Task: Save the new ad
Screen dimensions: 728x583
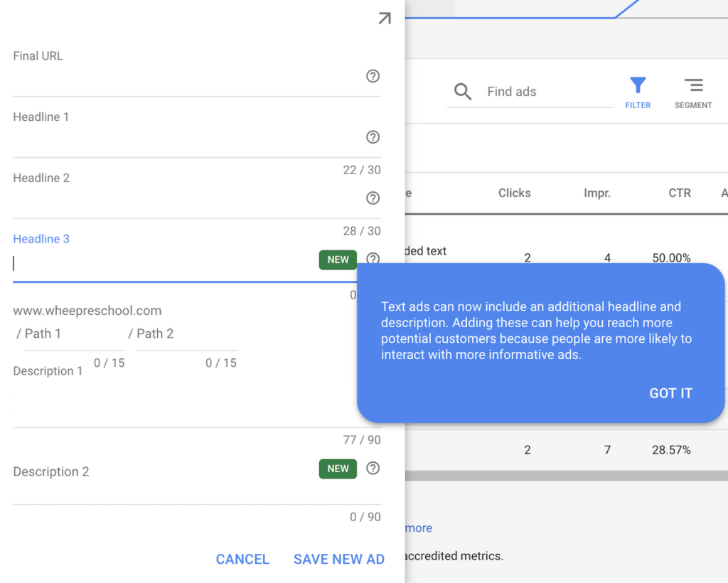Action: pos(339,559)
